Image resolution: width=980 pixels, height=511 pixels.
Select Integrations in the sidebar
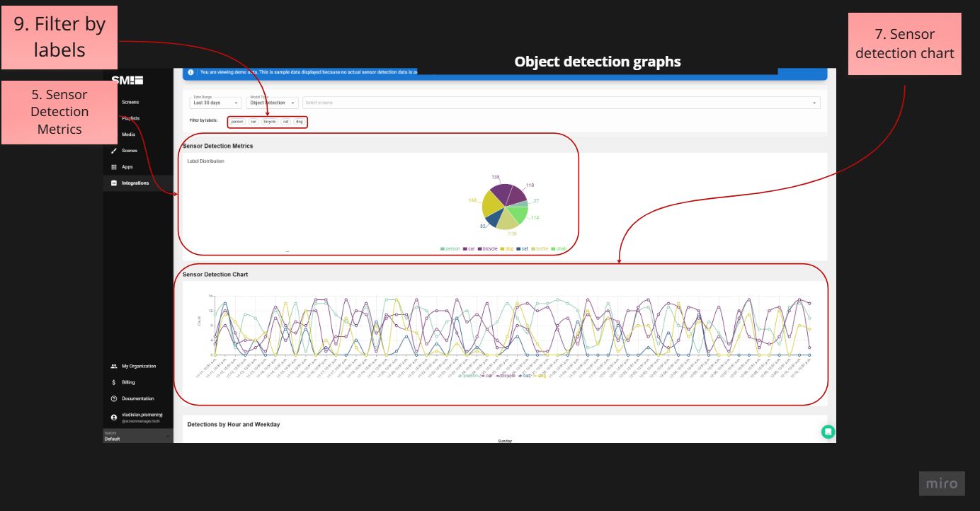click(135, 183)
